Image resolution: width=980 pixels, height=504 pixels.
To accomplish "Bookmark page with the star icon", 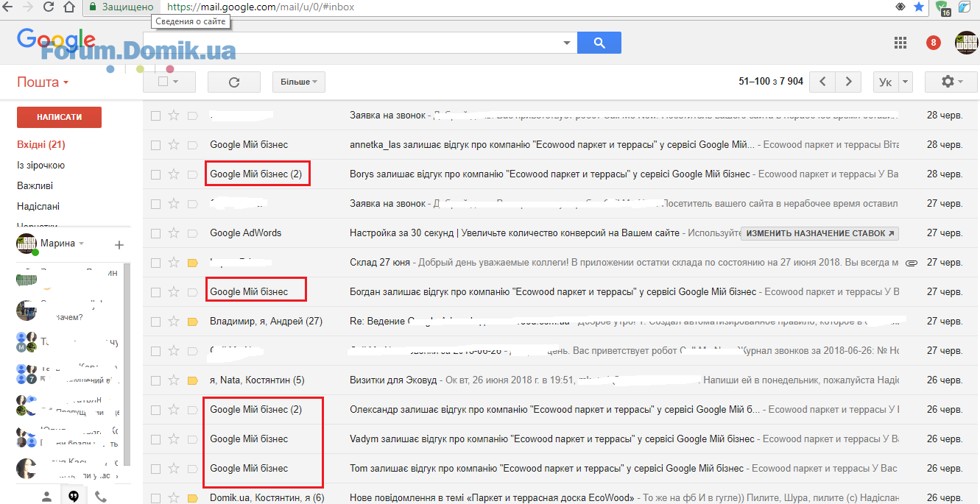I will tap(919, 7).
